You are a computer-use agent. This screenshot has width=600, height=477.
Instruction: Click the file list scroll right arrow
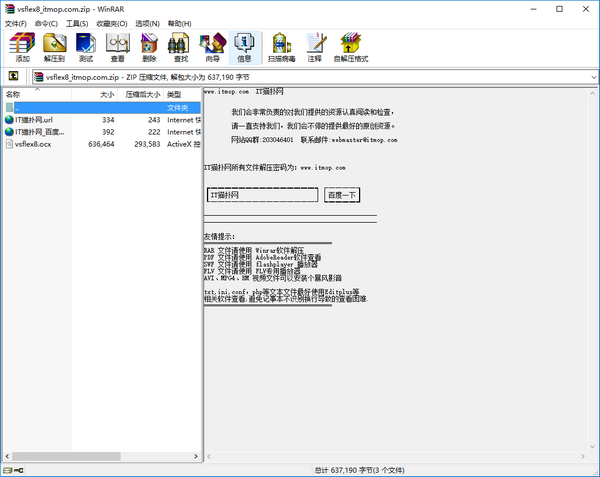tap(196, 456)
